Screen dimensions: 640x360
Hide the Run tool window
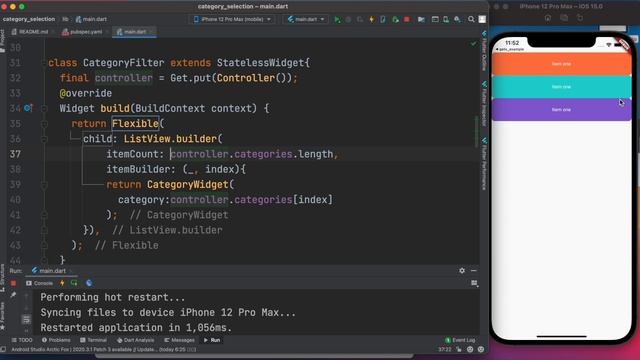pyautogui.click(x=473, y=271)
